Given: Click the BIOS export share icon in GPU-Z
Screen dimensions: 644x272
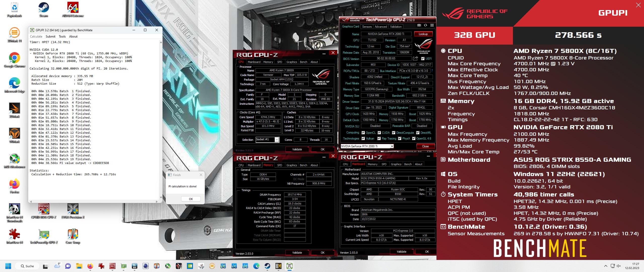Looking at the screenshot, I should tap(415, 58).
